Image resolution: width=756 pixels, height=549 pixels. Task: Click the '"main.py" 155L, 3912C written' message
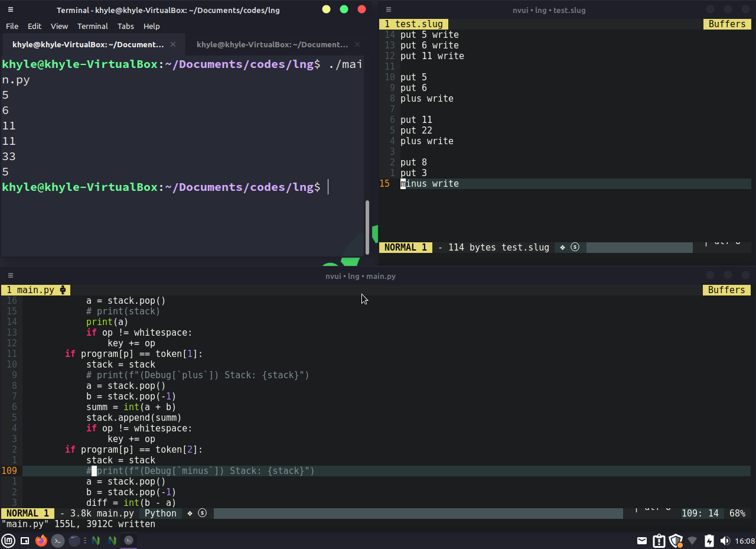click(x=79, y=524)
